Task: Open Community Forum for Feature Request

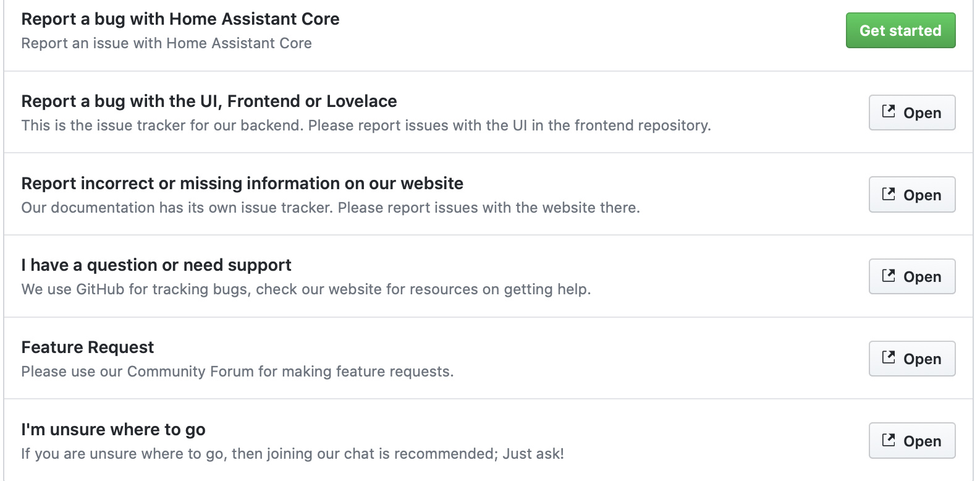Action: [x=912, y=359]
